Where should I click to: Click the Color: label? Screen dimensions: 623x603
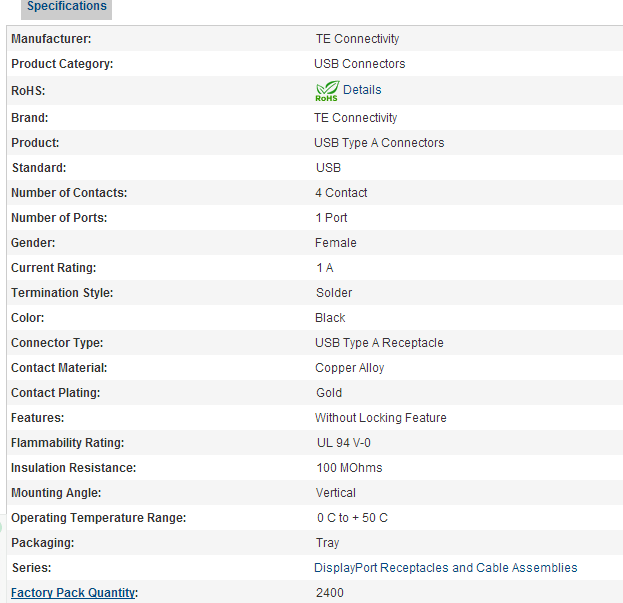click(27, 318)
